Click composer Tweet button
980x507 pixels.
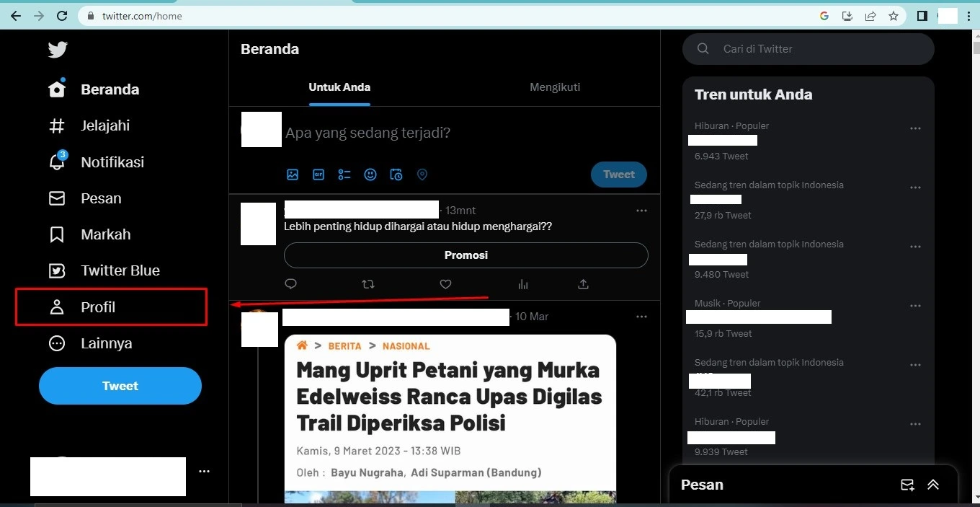tap(619, 175)
